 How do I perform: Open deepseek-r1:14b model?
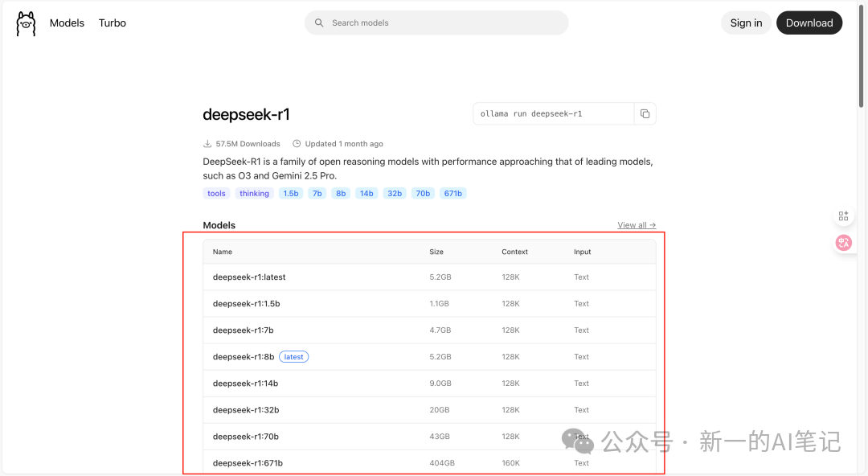coord(245,384)
